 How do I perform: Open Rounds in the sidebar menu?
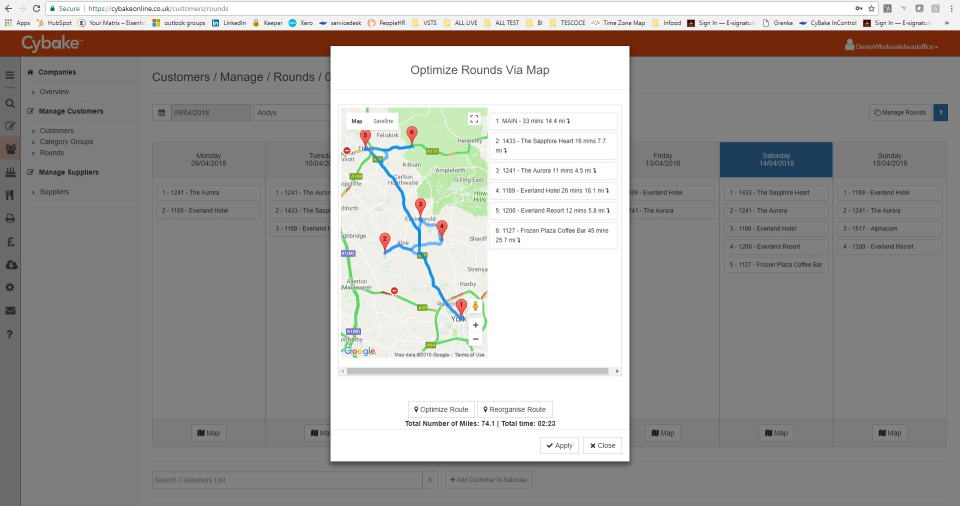click(51, 153)
